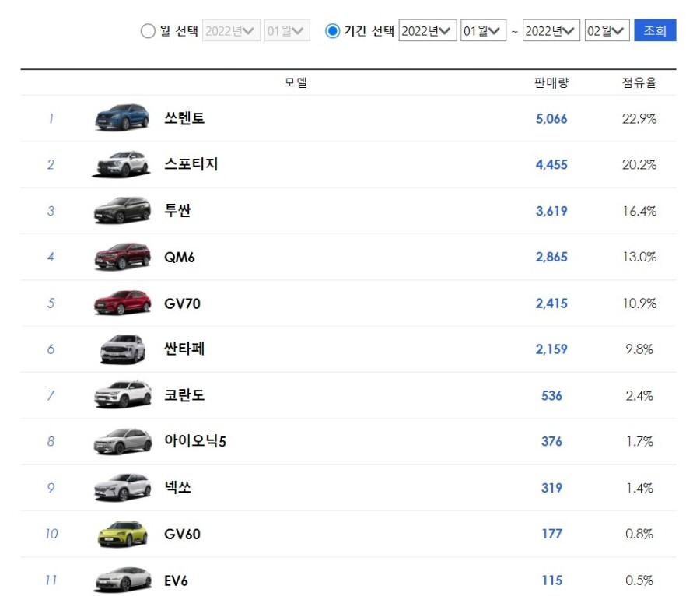
Task: Click the 모델 column header
Action: pyautogui.click(x=296, y=82)
